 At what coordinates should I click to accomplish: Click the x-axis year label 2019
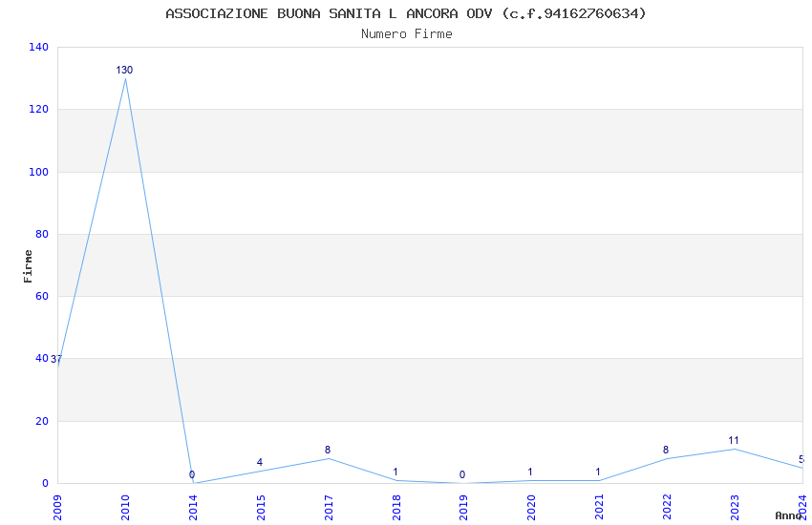pos(464,508)
